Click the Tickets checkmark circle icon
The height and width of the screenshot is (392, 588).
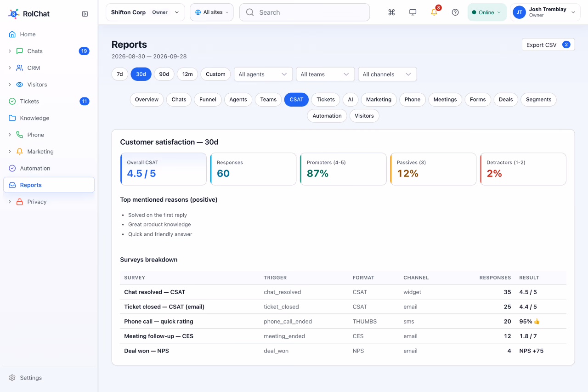point(12,101)
